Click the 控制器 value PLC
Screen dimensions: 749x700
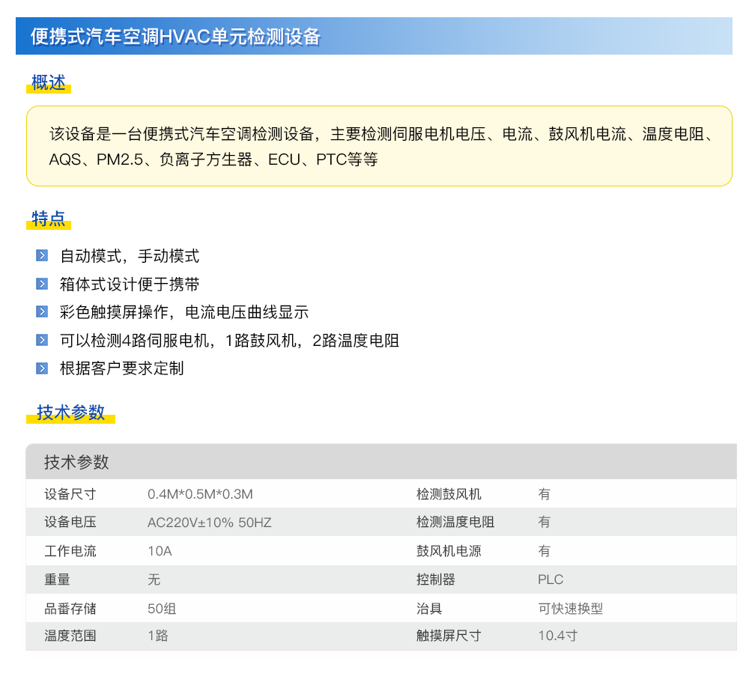point(551,579)
